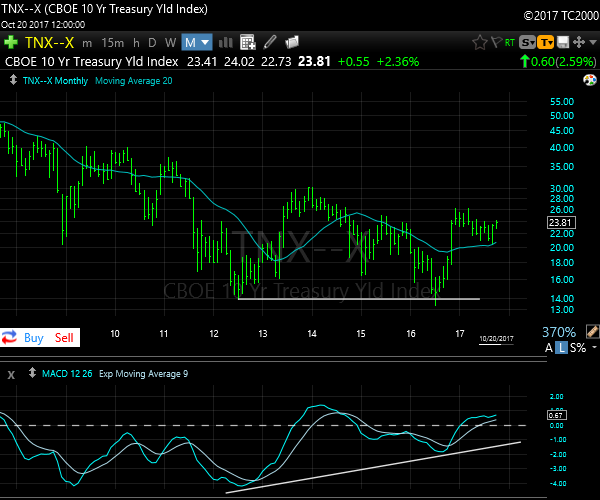Click the 55.00 price scale label

pos(562,102)
